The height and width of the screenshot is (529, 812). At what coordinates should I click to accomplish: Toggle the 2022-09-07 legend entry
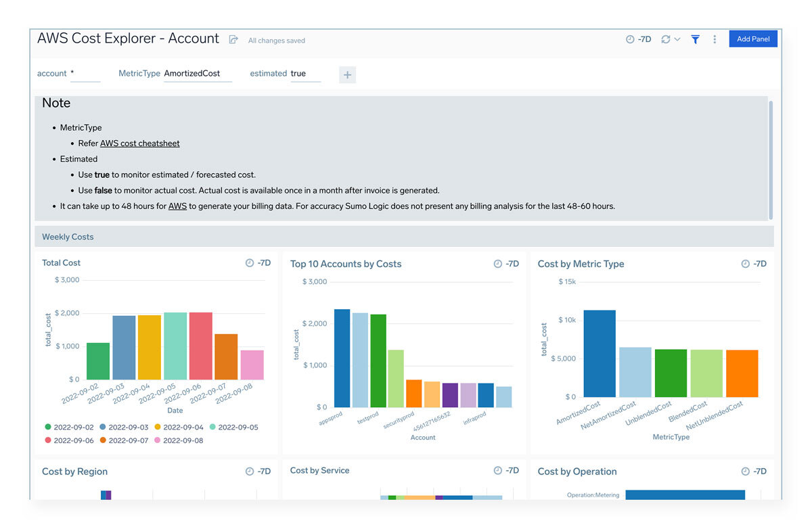[124, 440]
